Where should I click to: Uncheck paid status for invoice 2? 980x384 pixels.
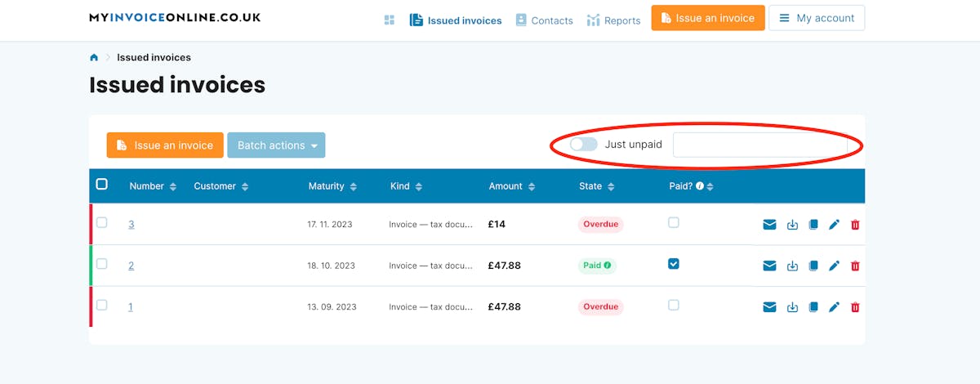point(674,263)
